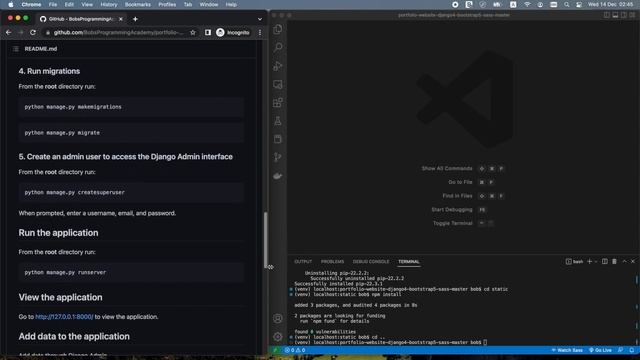Open errors and warnings count in status bar
Viewport: 640px width, 360px height.
(x=295, y=350)
